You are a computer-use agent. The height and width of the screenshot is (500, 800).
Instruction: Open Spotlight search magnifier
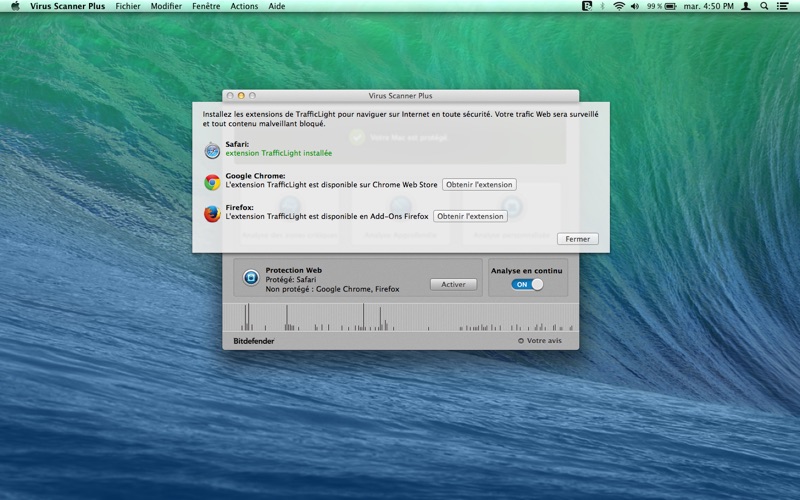click(764, 6)
